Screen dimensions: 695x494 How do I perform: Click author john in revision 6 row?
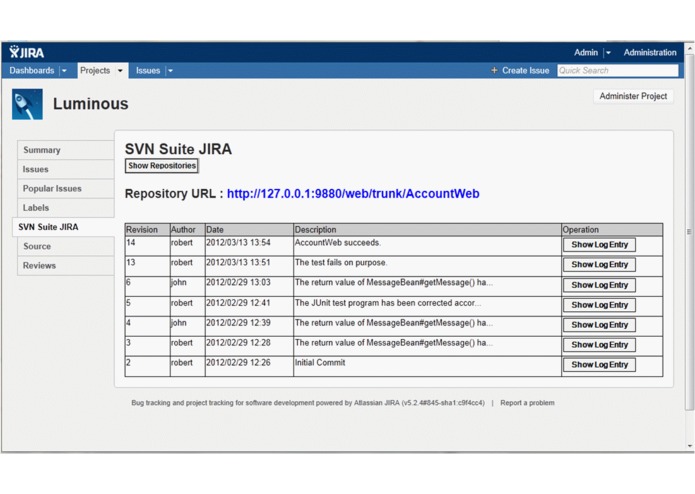(x=187, y=286)
